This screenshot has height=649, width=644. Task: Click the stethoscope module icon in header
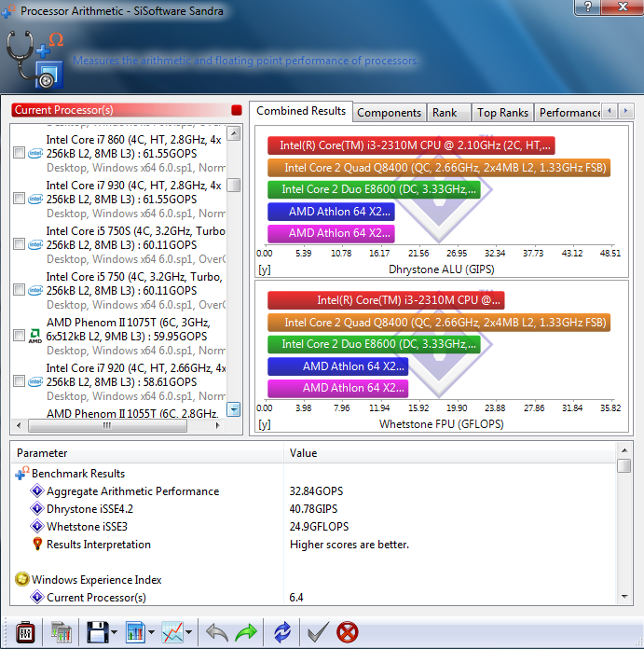point(35,59)
